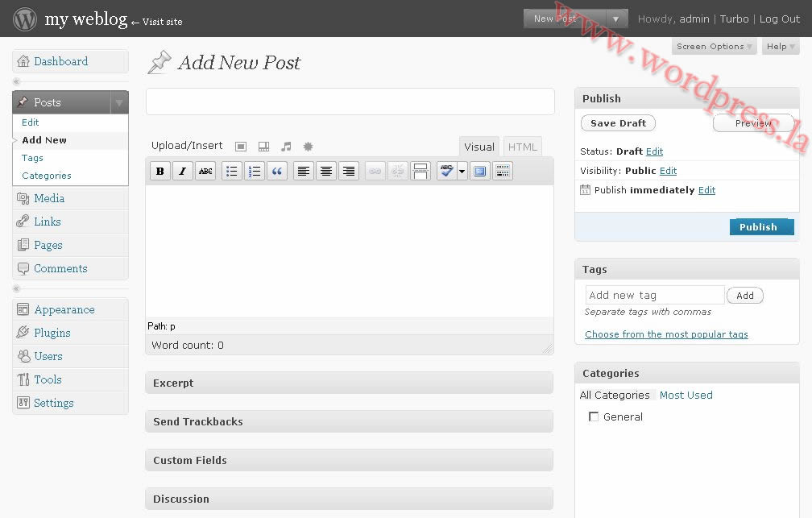
Task: Align text right
Action: click(x=349, y=171)
